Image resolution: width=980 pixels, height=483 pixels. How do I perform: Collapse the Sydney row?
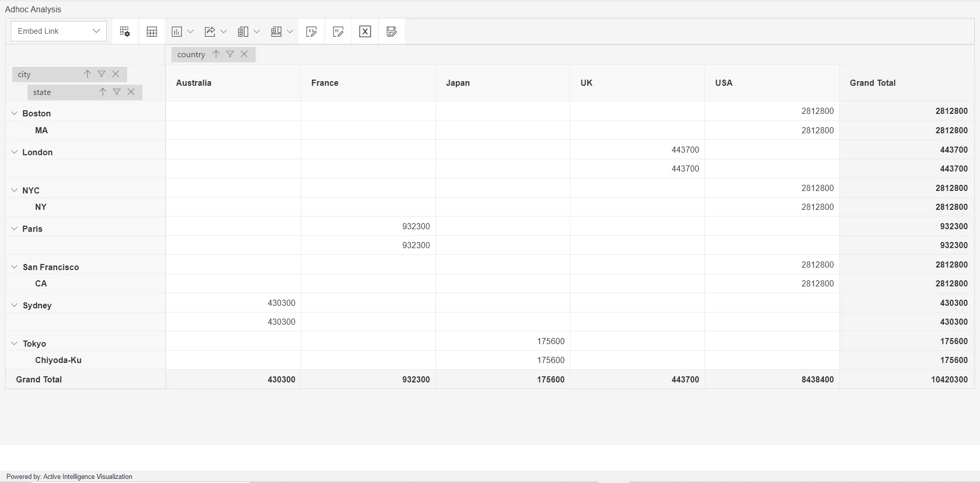[14, 305]
